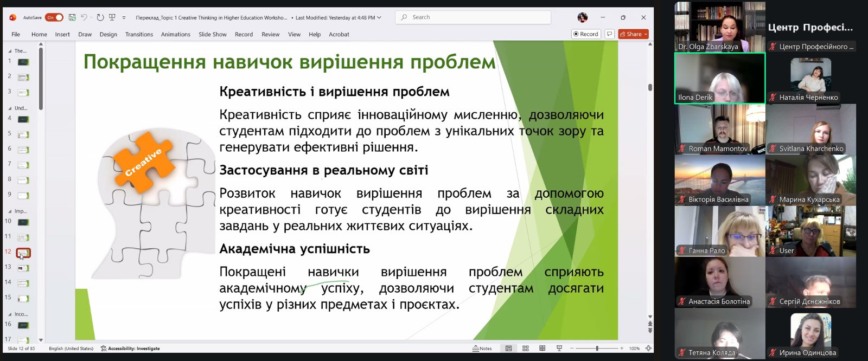Start Slide Show from the status bar icon
The image size is (868, 361).
[x=559, y=349]
